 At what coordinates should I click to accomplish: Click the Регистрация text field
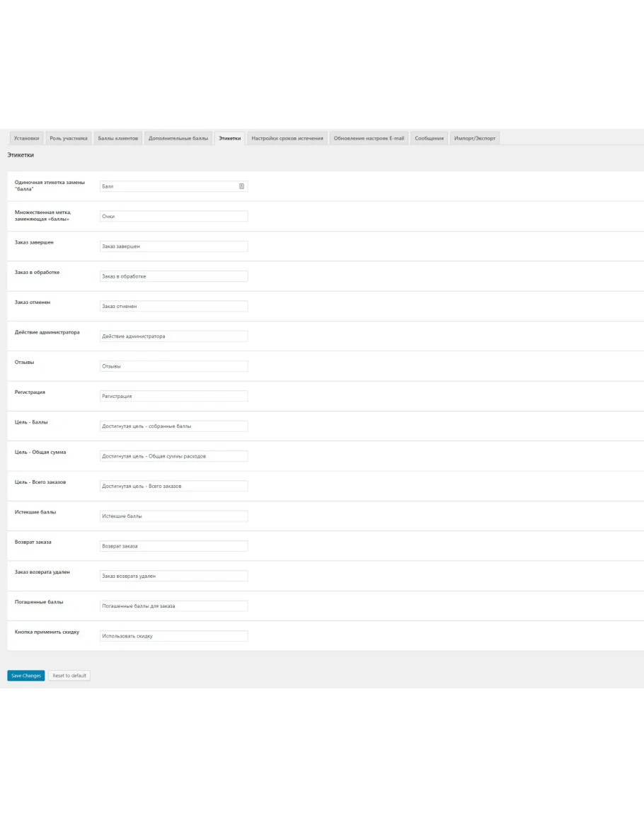point(173,396)
